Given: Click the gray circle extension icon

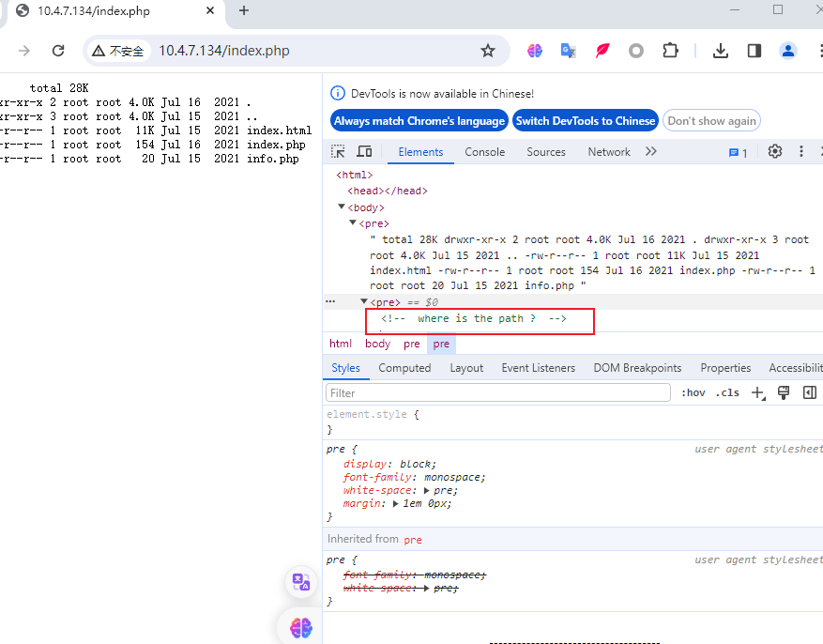Looking at the screenshot, I should (x=635, y=51).
